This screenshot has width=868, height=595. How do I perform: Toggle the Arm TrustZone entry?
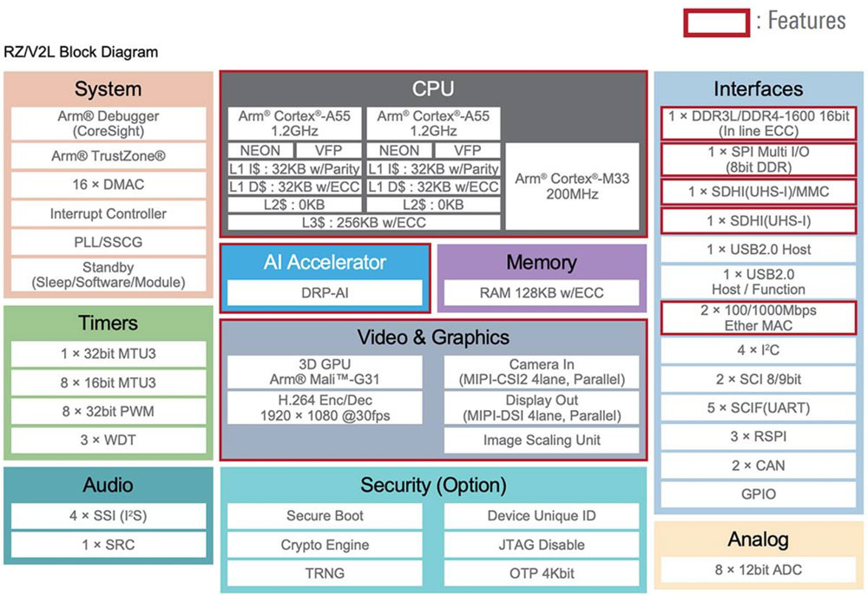(108, 155)
